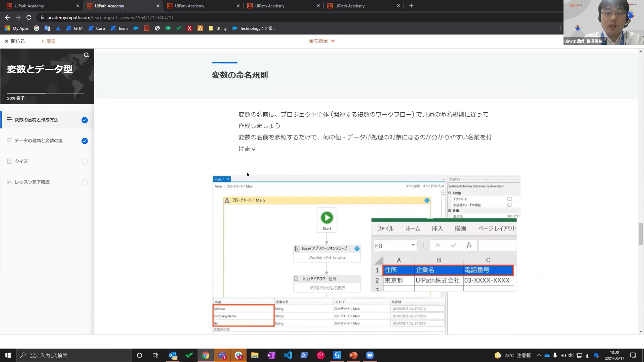Open Slack from the taskbar
644x362 pixels.
coord(238,355)
